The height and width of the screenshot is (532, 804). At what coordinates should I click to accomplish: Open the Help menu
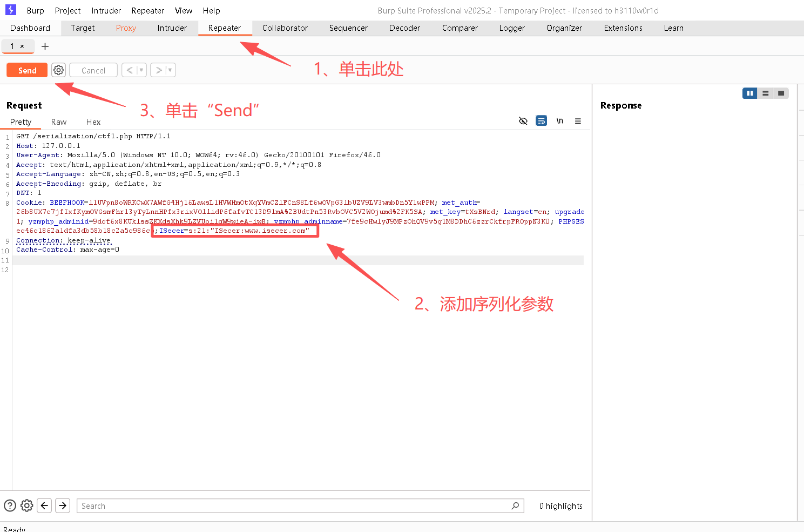(212, 10)
